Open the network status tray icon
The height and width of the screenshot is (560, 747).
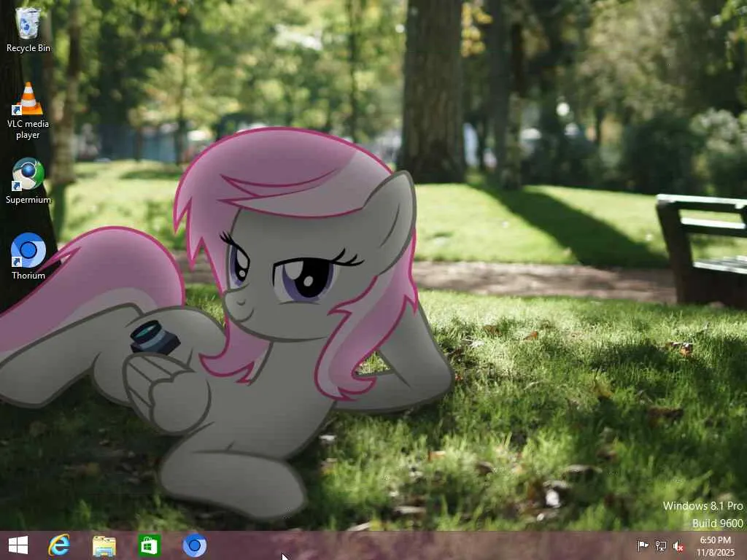click(661, 545)
